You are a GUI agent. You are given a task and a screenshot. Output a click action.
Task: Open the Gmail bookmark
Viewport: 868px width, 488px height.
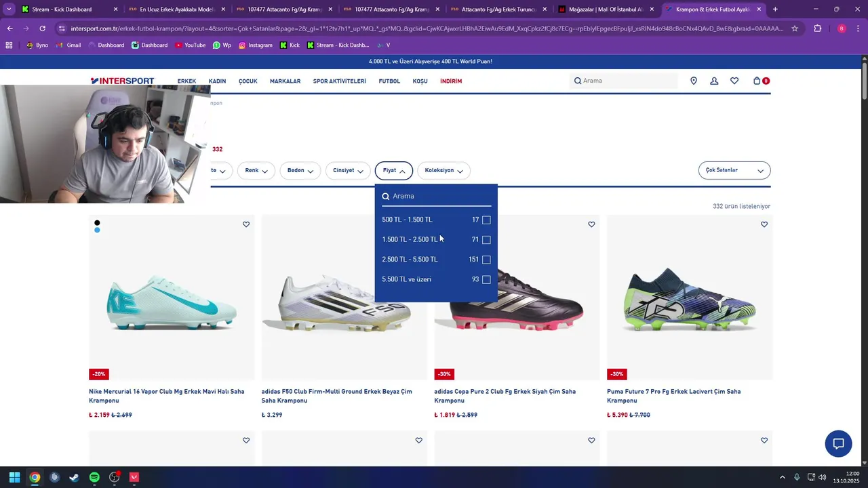pyautogui.click(x=69, y=45)
